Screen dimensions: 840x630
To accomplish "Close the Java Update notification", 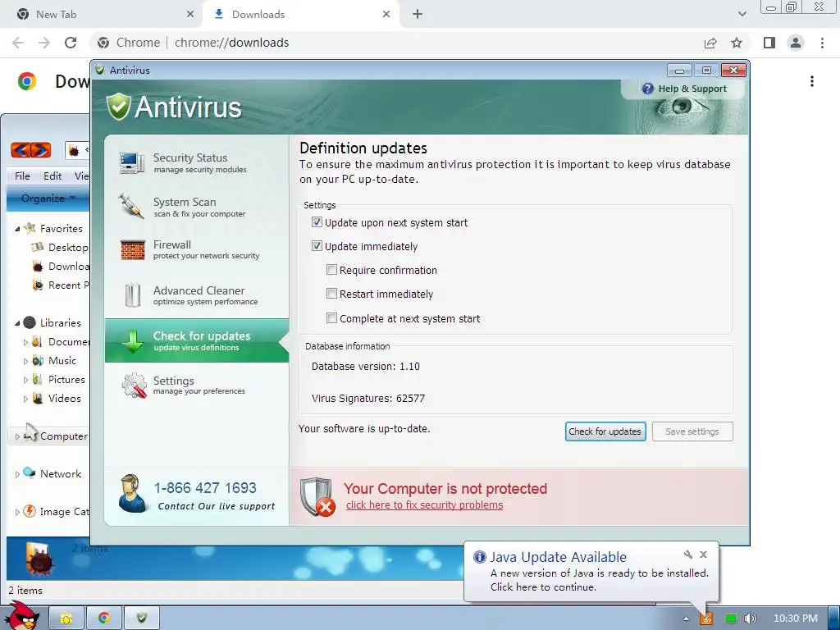I will click(703, 555).
